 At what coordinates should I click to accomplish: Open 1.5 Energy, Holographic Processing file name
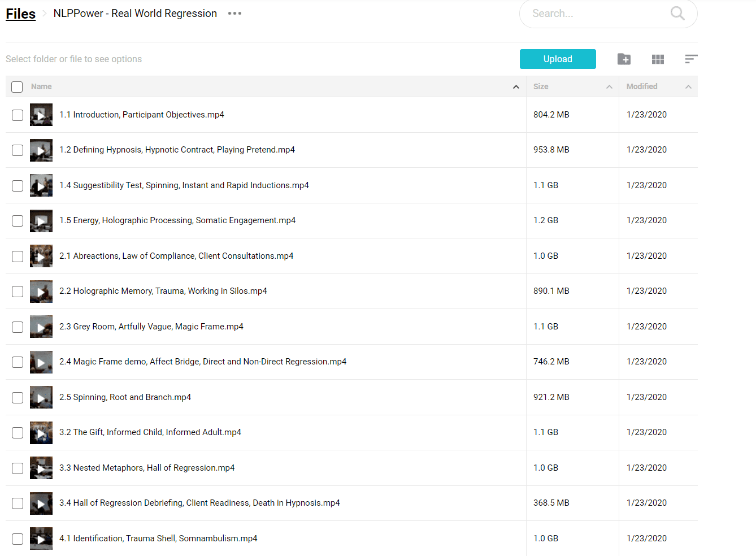tap(177, 220)
